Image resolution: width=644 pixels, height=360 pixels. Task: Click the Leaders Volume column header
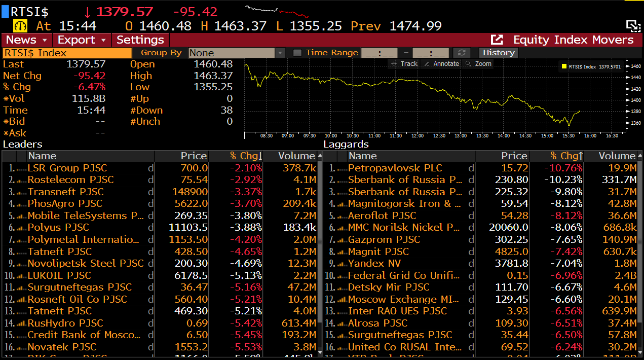pos(290,156)
